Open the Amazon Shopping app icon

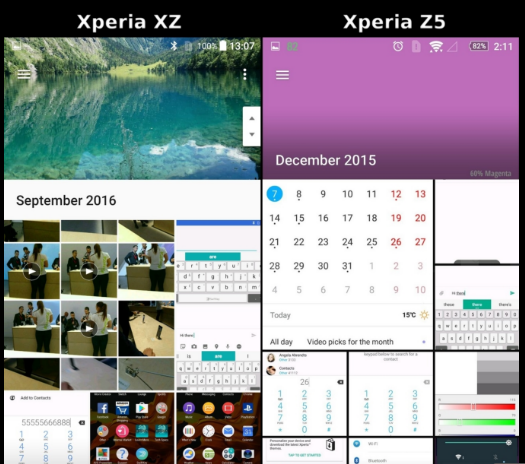tap(122, 408)
